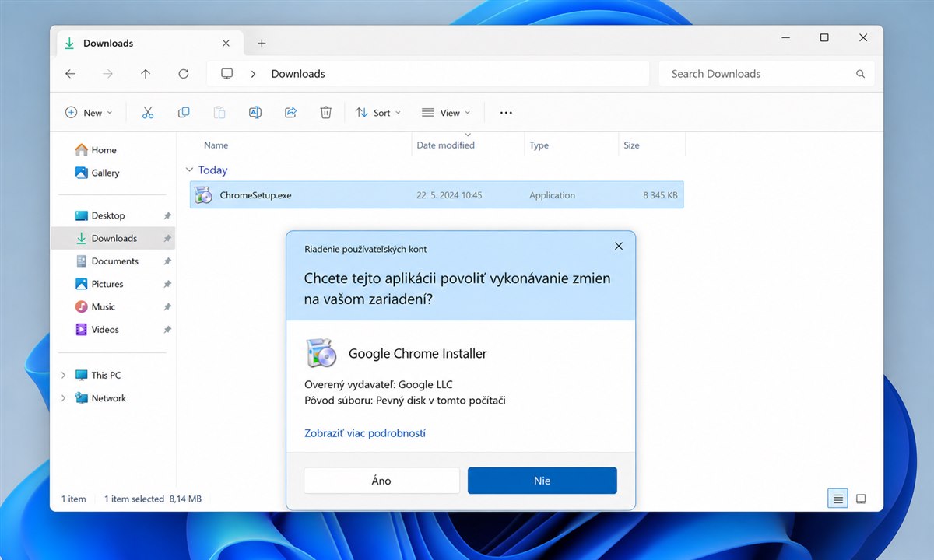This screenshot has height=560, width=934.
Task: Click the pin icon next to Desktop
Action: pyautogui.click(x=167, y=215)
